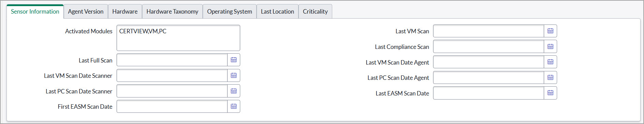Click the Activated Modules text area
The image size is (644, 124).
(178, 38)
